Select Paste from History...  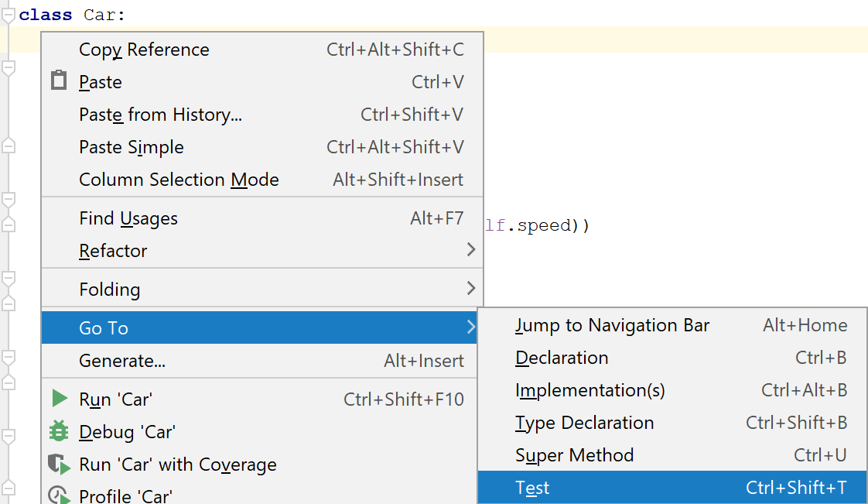coord(160,115)
